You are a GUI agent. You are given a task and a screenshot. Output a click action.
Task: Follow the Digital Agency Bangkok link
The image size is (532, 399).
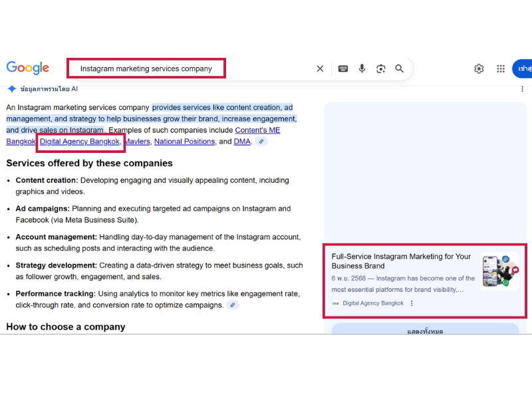[80, 142]
